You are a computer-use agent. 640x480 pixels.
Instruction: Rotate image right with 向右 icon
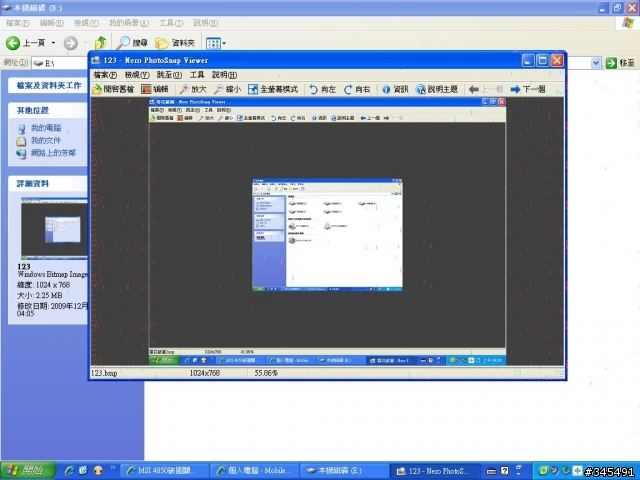[348, 89]
